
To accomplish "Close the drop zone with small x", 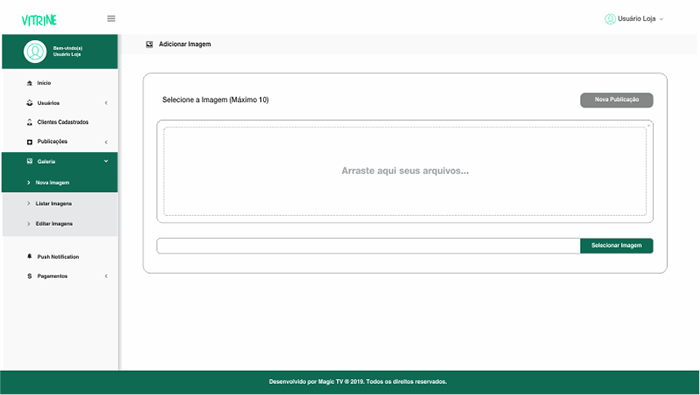I will coord(649,125).
